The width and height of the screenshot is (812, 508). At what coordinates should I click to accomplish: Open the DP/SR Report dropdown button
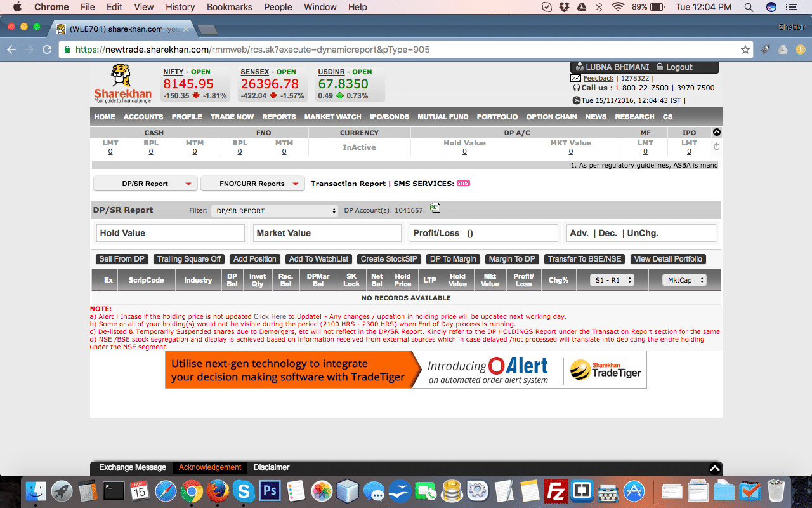[145, 184]
